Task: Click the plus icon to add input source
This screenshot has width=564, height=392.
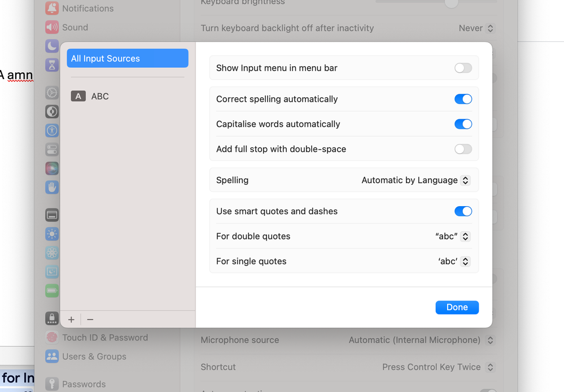Action: 71,320
